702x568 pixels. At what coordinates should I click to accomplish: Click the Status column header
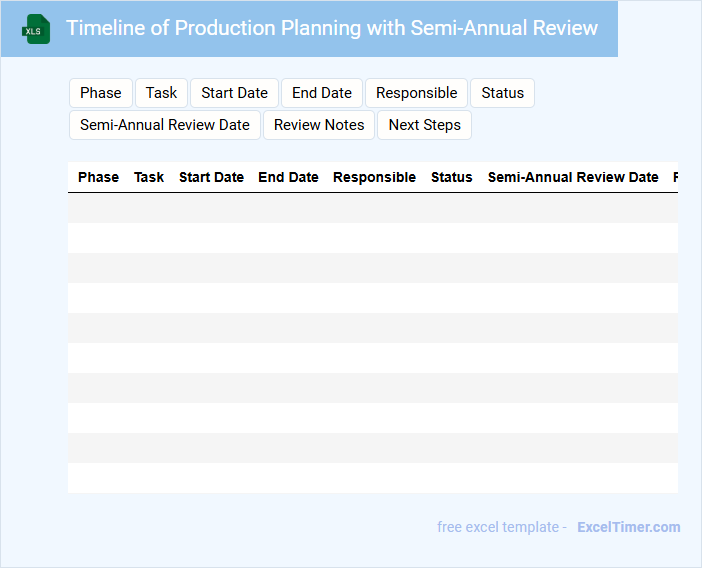click(x=451, y=177)
